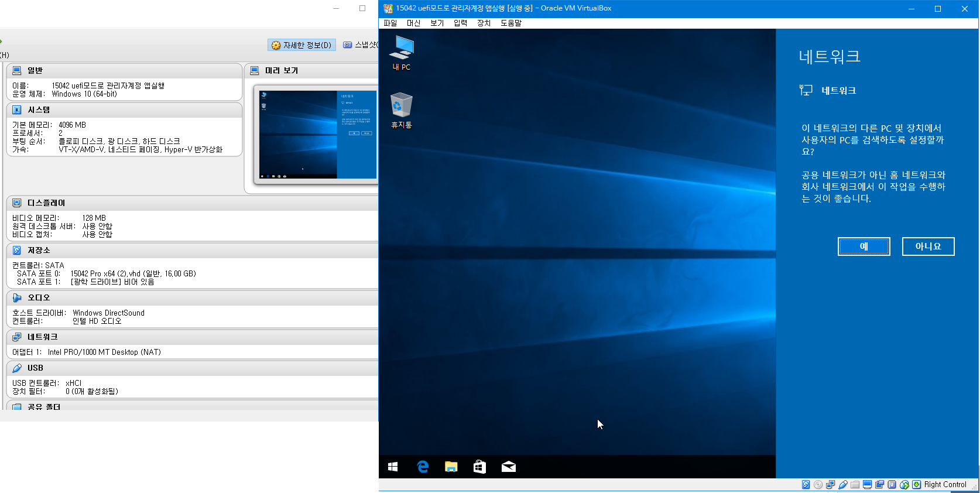Screen dimensions: 980x493
Task: Open 네트워크 settings header link in manager
Action: click(x=42, y=337)
